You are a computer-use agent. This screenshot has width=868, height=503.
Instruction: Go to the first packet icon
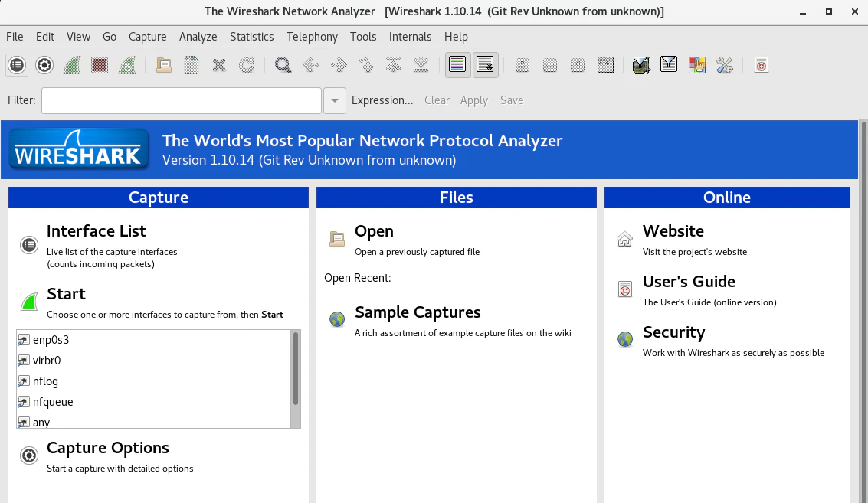394,65
